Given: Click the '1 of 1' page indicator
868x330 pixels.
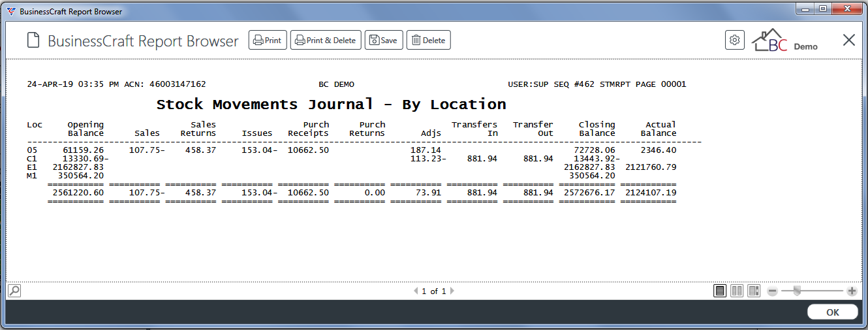Looking at the screenshot, I should pos(434,291).
